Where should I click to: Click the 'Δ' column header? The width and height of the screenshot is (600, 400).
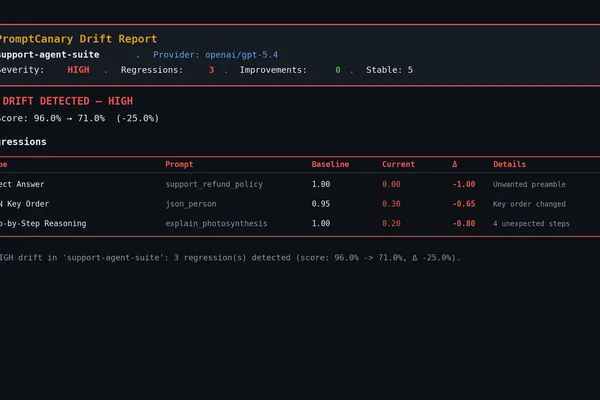coord(455,164)
